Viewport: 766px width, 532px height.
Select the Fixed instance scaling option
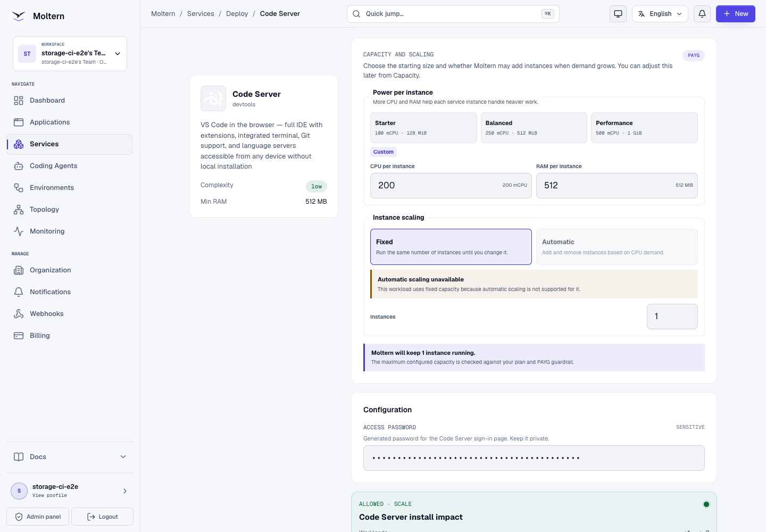[451, 247]
